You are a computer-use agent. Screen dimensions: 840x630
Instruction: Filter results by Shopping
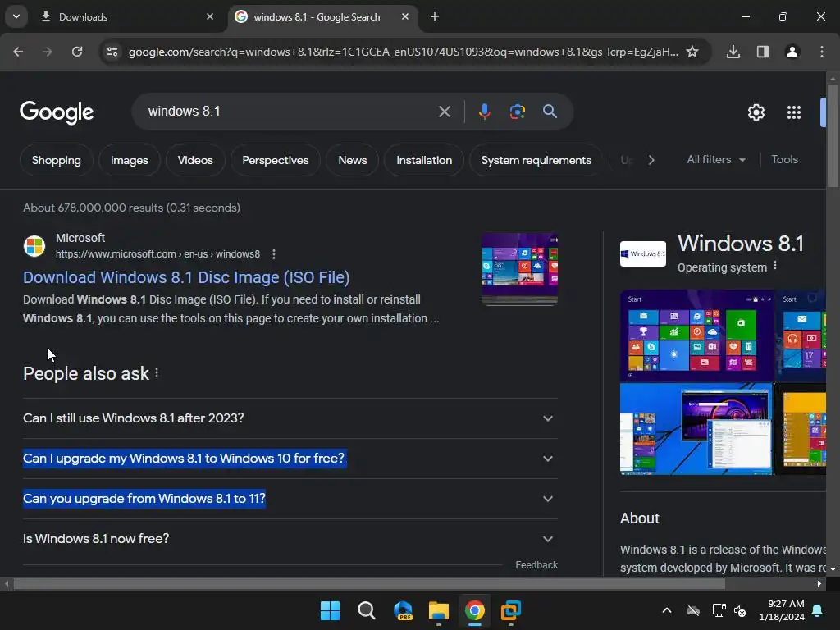57,160
